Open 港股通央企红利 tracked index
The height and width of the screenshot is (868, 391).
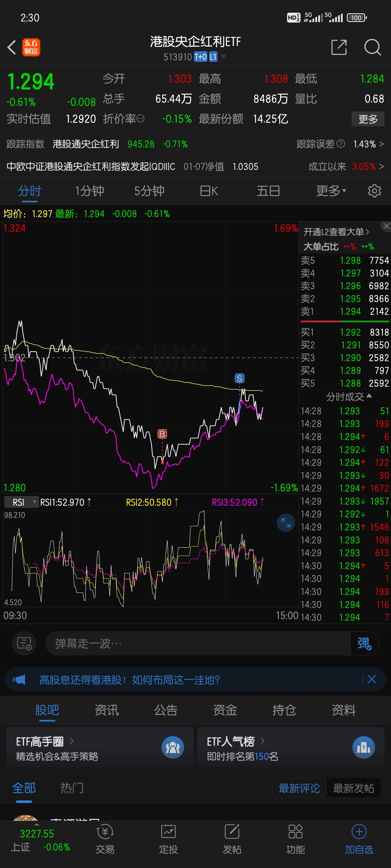click(x=86, y=144)
